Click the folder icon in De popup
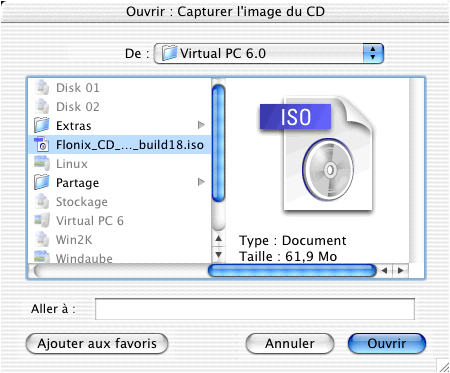 coord(169,53)
